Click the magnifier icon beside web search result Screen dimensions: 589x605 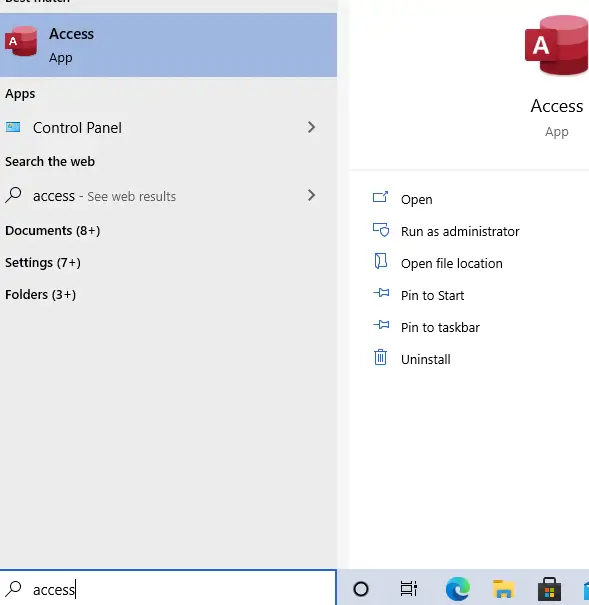[14, 195]
